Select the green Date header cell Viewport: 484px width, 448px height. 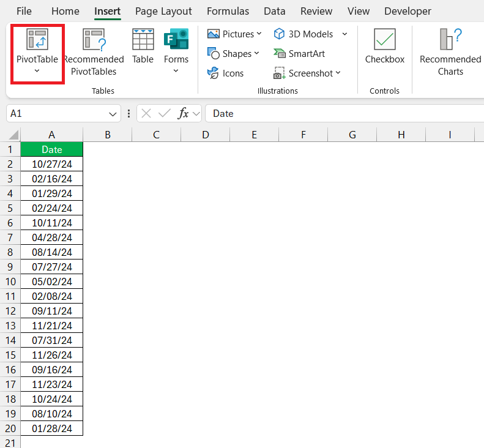click(52, 149)
